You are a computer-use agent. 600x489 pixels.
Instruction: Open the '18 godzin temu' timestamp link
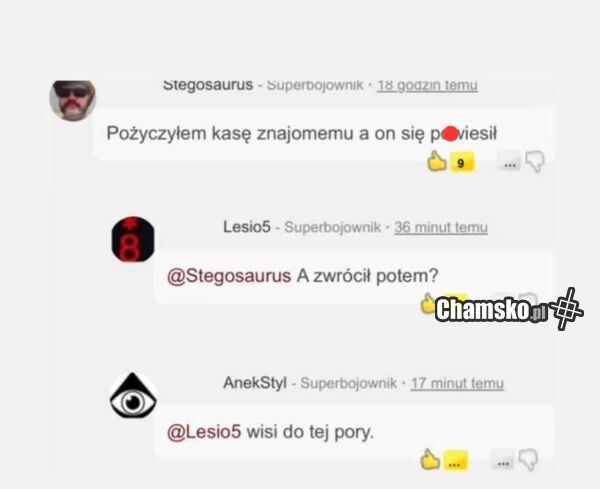[427, 85]
